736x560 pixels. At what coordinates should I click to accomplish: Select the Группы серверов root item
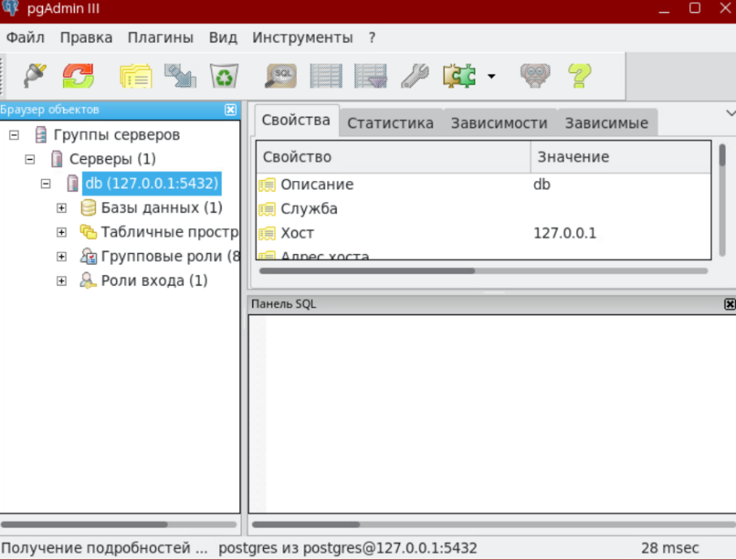pos(116,135)
